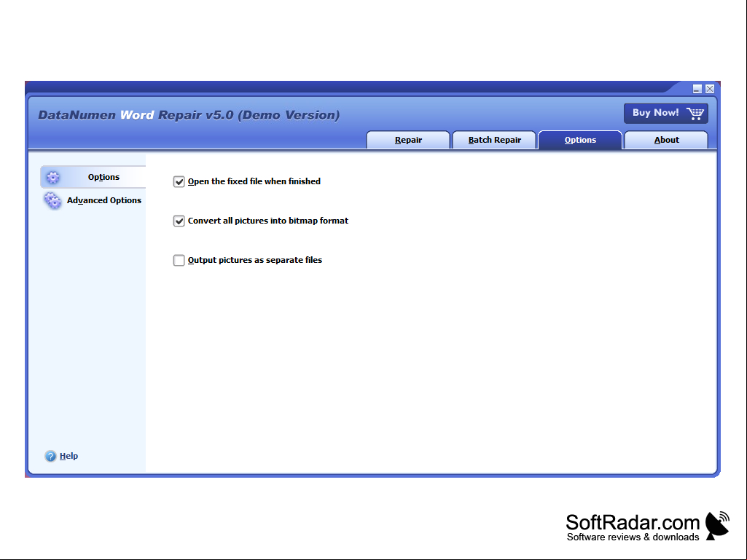The height and width of the screenshot is (560, 747).
Task: Close the DataNumen Word Repair window
Action: pos(709,89)
